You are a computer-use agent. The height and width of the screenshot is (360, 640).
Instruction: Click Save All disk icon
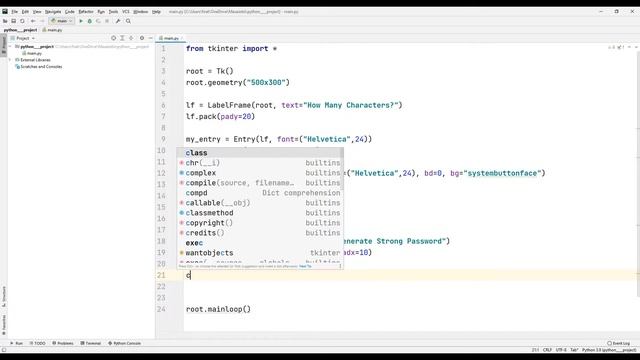click(x=13, y=21)
